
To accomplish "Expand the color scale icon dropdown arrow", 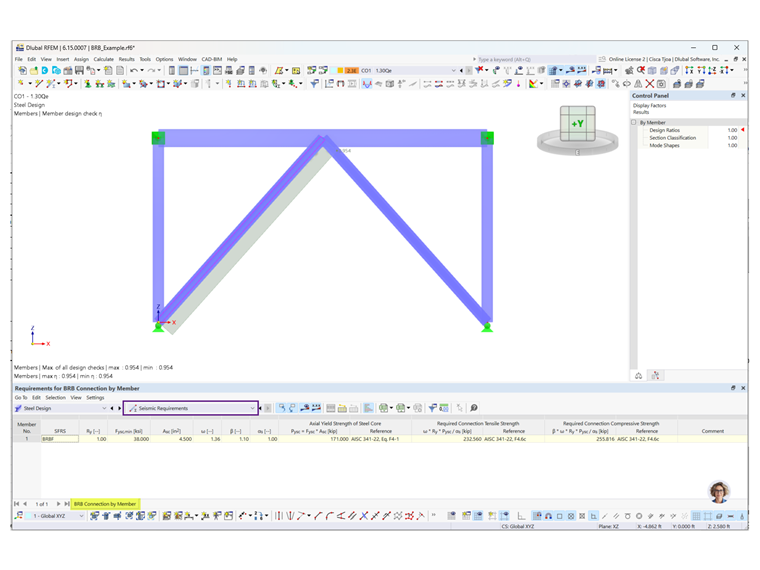I will 541,84.
